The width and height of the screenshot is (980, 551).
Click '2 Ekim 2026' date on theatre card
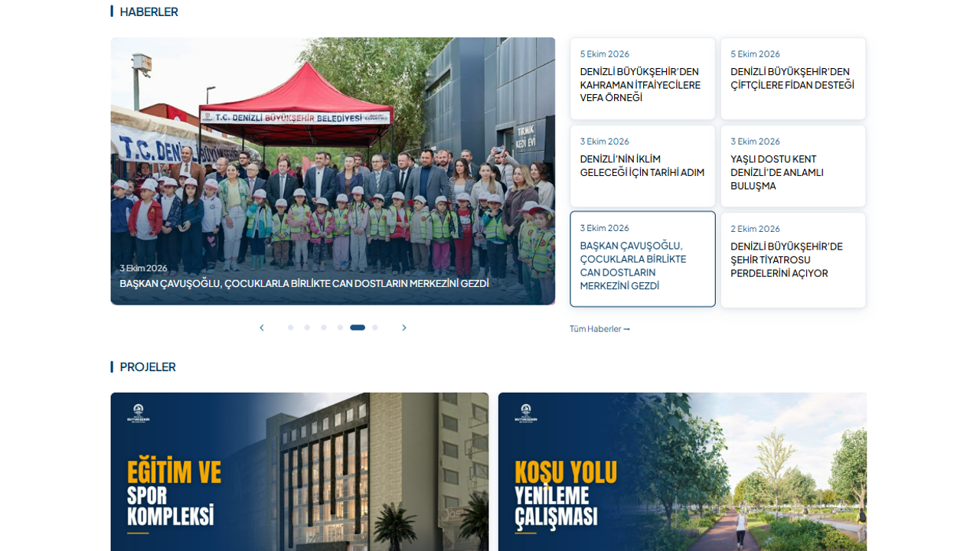(755, 229)
